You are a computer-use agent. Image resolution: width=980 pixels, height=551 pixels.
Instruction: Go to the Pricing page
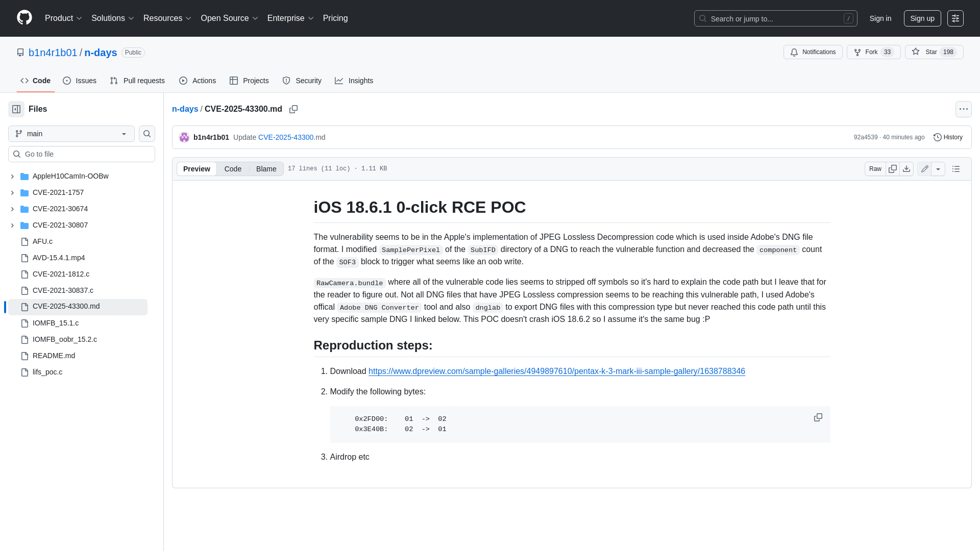pyautogui.click(x=335, y=18)
